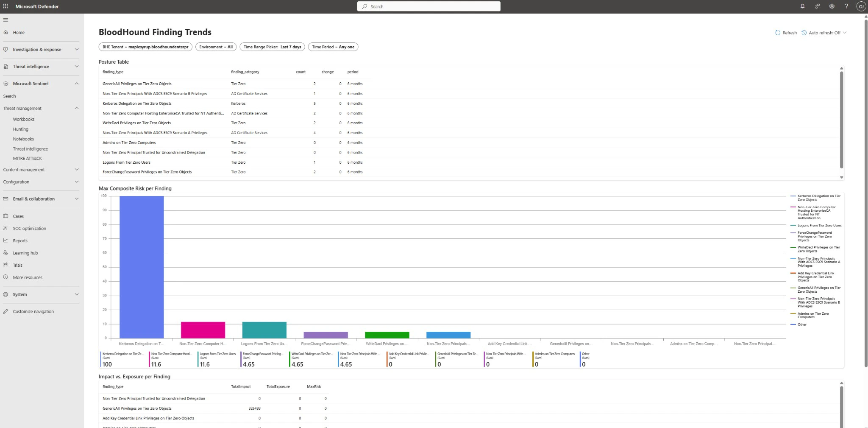The width and height of the screenshot is (868, 428).
Task: Open Hunting under Threat management
Action: point(21,129)
